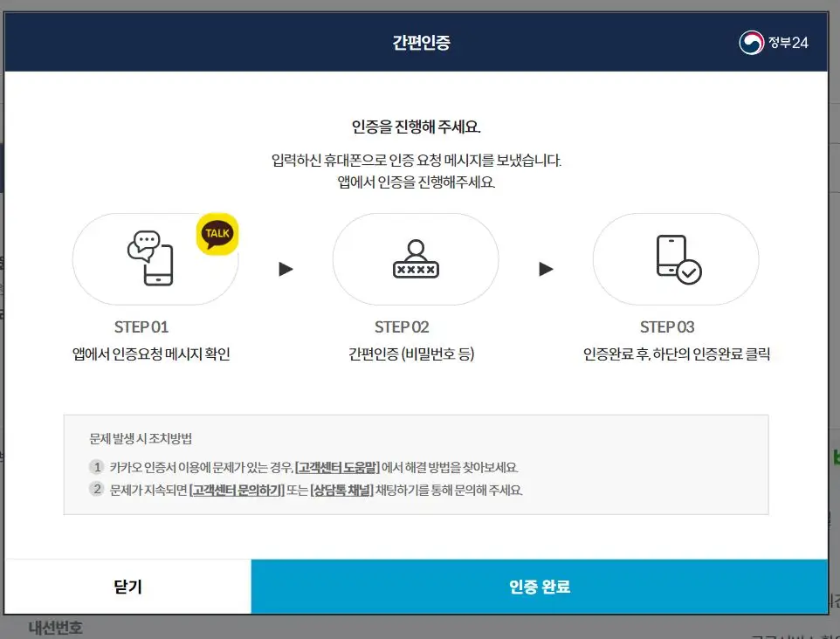Select the STEP 01 phone with chat message icon

tap(150, 259)
